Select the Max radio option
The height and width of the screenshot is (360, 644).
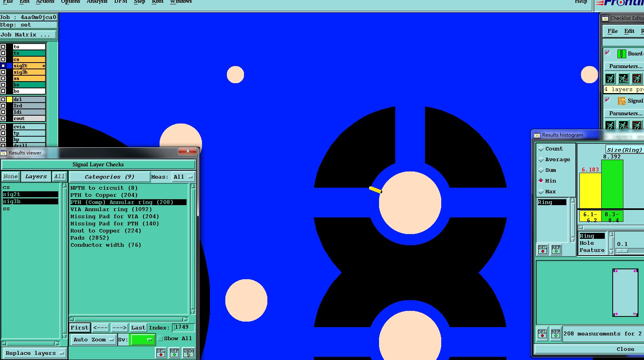pos(541,192)
